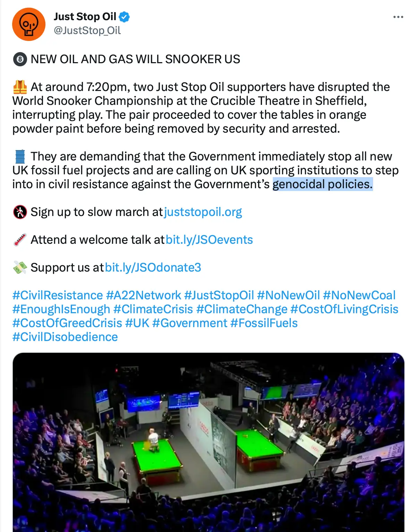Click the #EnoughIsEnough hashtag
The image size is (413, 532).
[x=61, y=309]
